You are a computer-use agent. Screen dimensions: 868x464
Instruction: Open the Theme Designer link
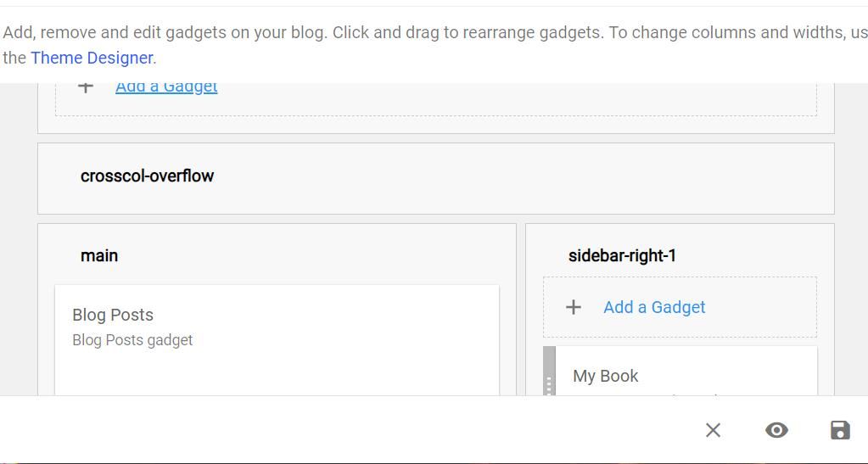coord(92,58)
